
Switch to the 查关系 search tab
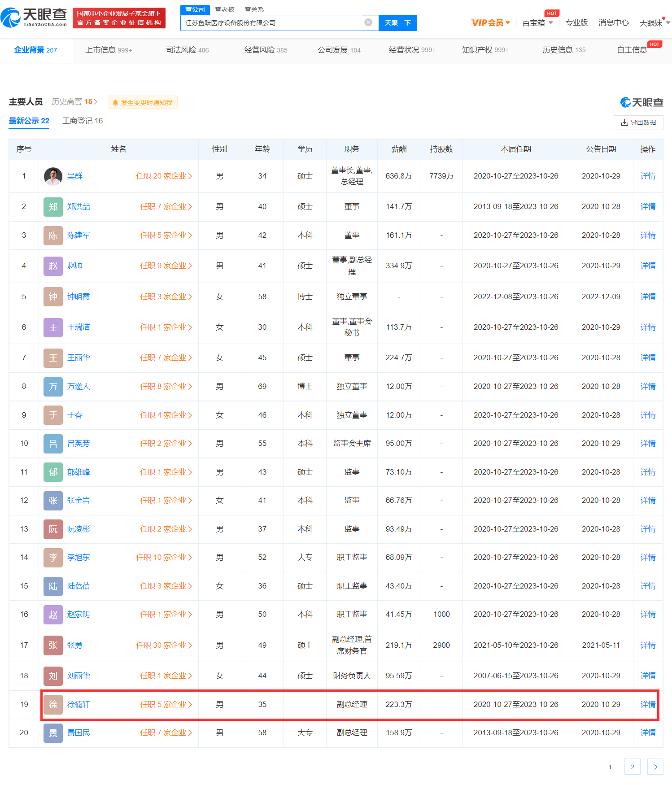[254, 9]
